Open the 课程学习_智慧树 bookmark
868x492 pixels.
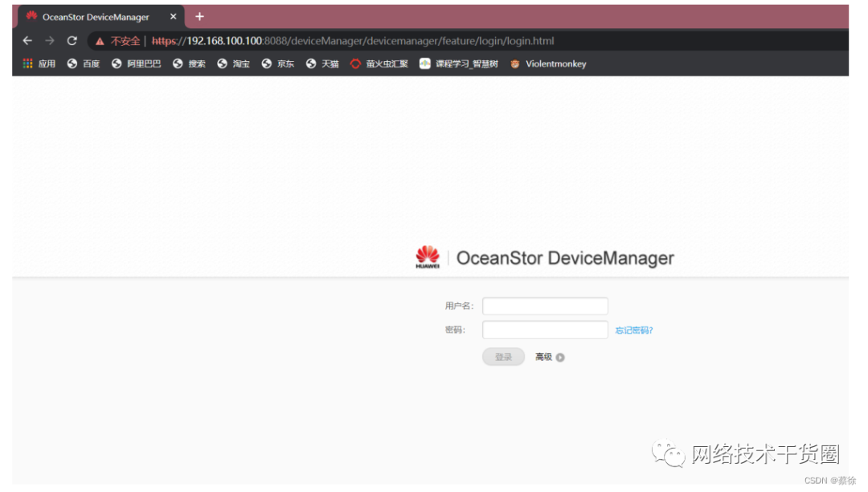(x=459, y=64)
